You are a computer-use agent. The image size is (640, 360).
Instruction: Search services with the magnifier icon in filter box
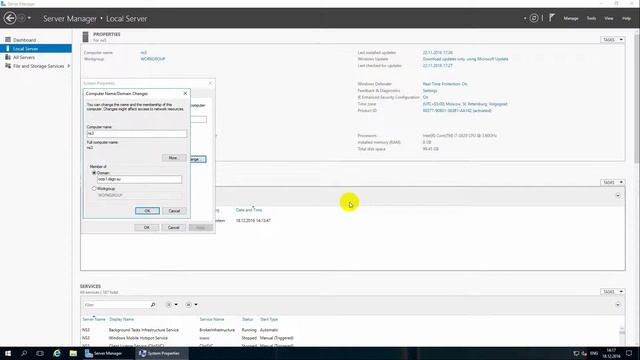click(153, 304)
